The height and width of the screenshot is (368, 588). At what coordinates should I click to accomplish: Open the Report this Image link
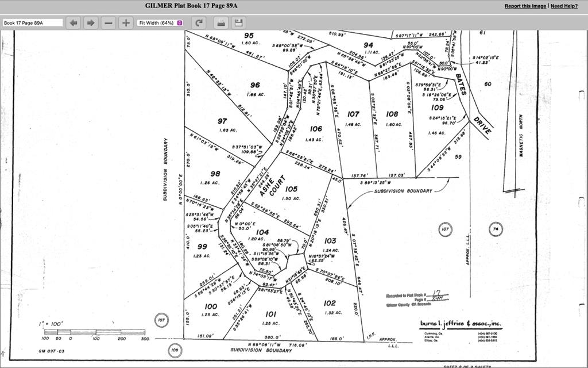[525, 6]
